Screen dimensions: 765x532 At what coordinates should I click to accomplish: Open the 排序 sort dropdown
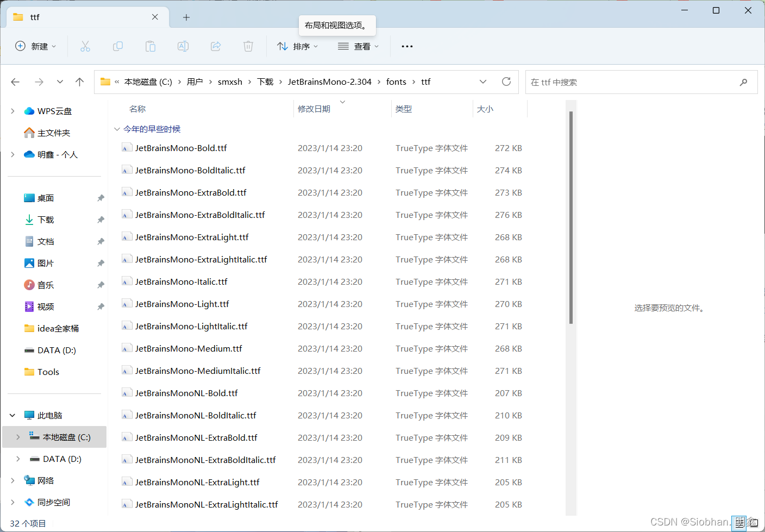297,46
